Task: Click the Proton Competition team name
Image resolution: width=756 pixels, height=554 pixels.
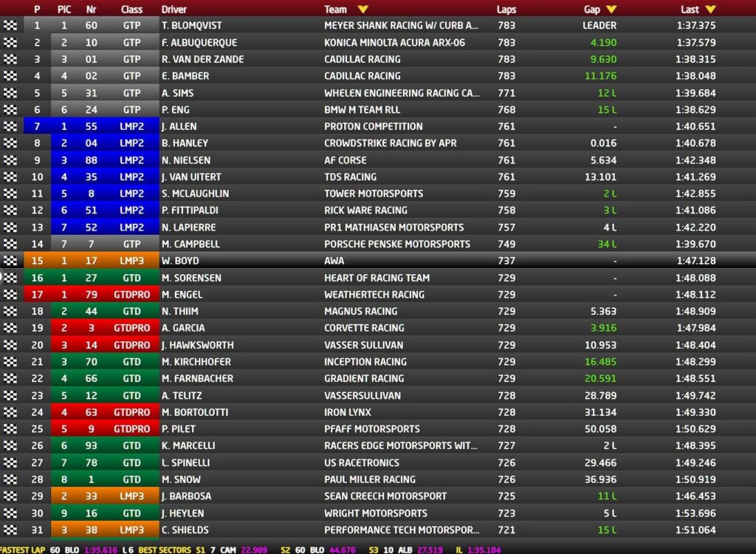Action: pos(373,126)
